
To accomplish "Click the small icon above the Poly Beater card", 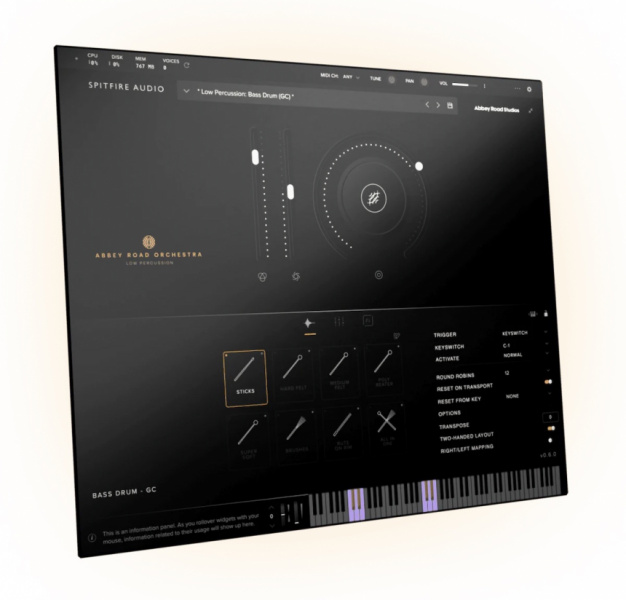I will [396, 336].
